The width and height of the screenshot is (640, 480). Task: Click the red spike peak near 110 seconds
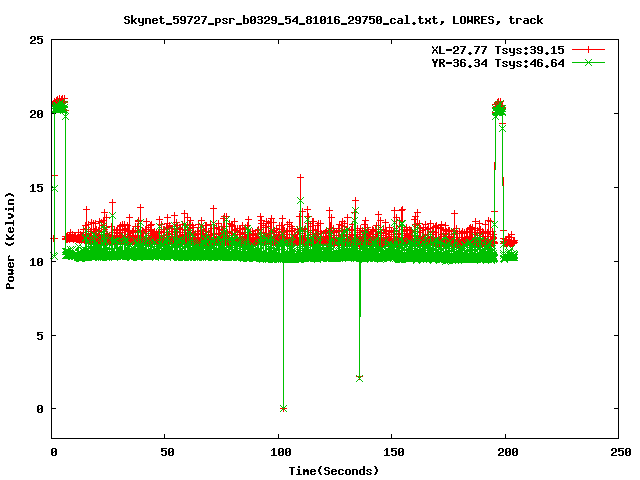pyautogui.click(x=300, y=177)
